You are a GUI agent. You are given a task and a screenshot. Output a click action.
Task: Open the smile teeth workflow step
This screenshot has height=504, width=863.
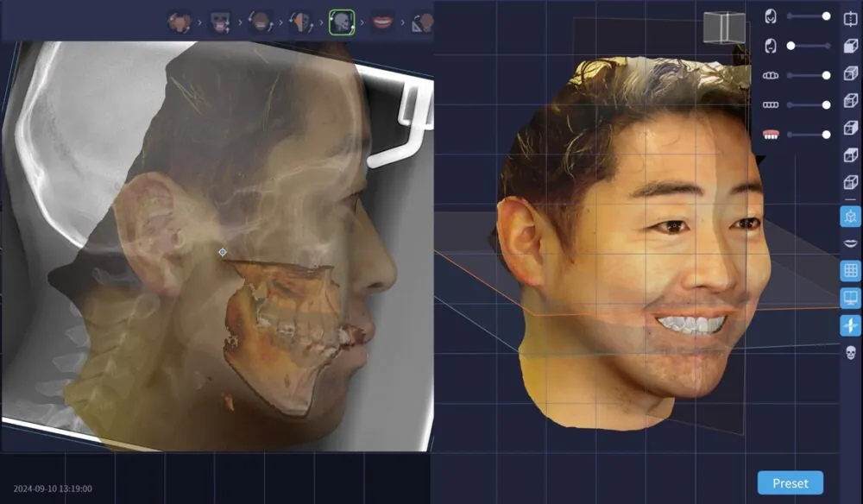(382, 22)
